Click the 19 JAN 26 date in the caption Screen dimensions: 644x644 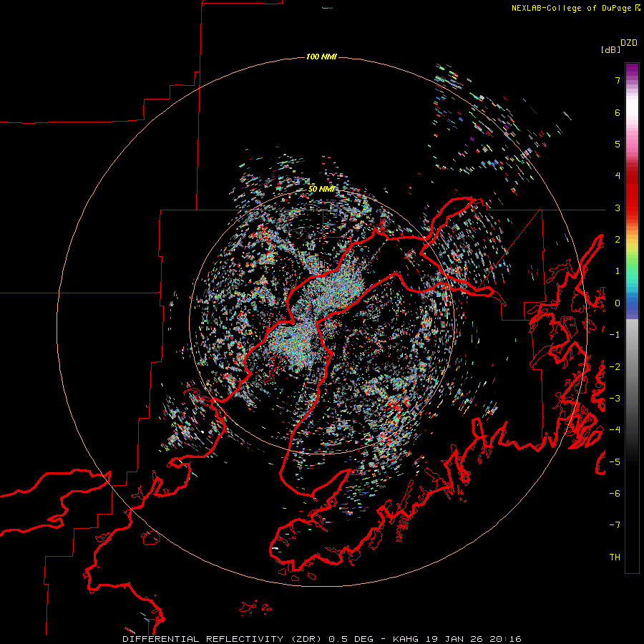pos(454,639)
